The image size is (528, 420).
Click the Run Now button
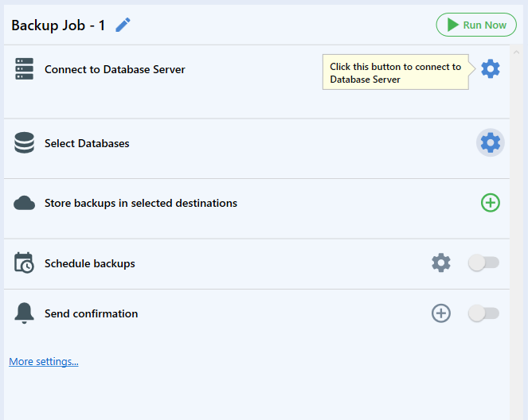click(476, 25)
